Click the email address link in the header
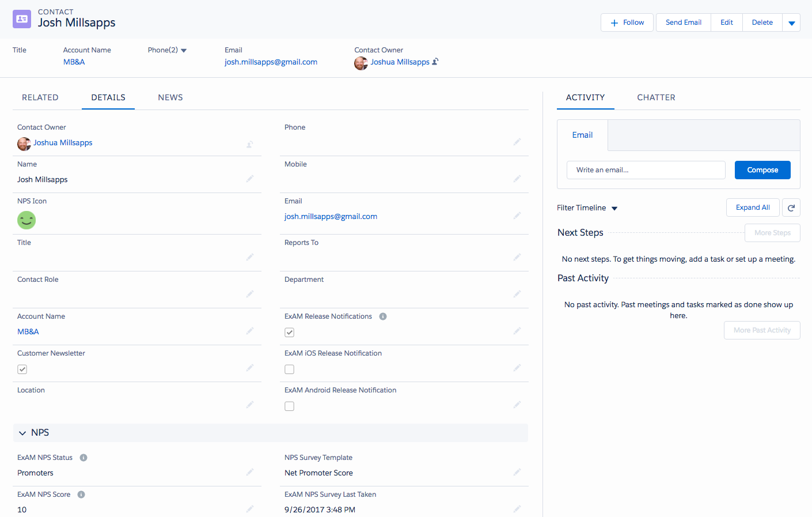The height and width of the screenshot is (517, 812). [x=271, y=62]
